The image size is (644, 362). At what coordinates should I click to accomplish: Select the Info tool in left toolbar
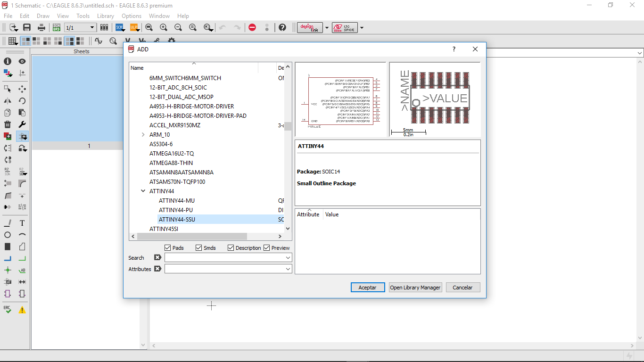[8, 61]
